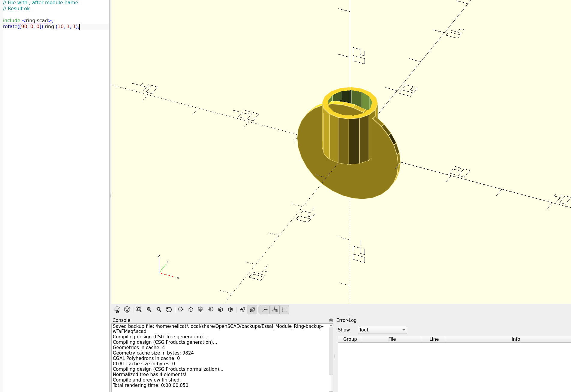Close the Console panel

click(331, 320)
